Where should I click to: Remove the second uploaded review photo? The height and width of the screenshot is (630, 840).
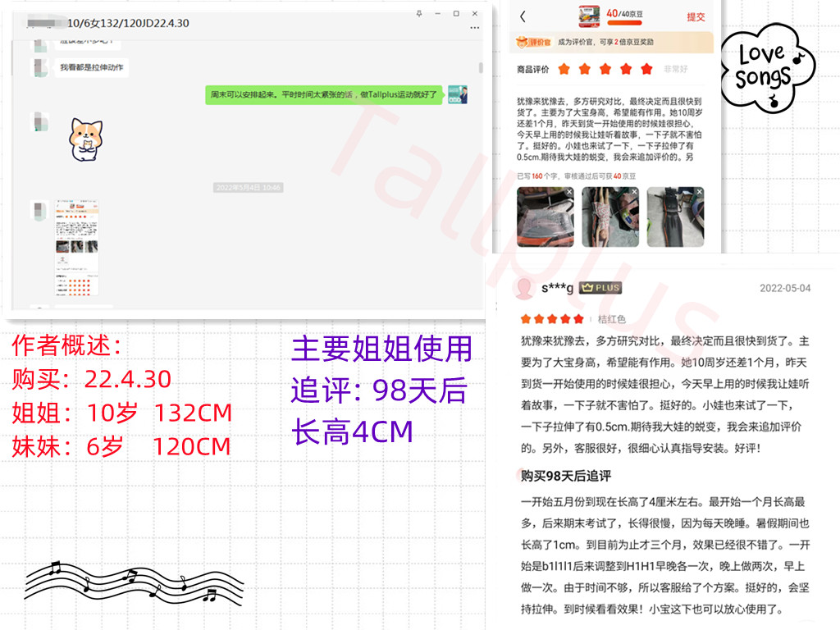[x=634, y=191]
